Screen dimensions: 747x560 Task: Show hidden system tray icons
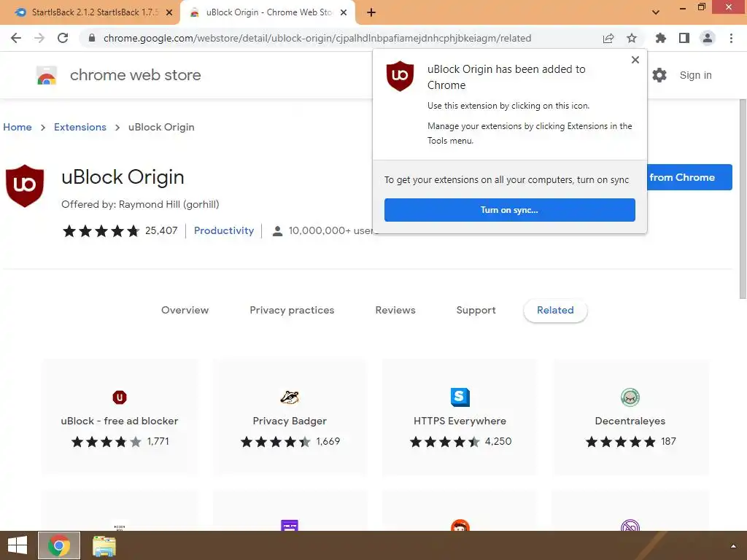click(734, 546)
